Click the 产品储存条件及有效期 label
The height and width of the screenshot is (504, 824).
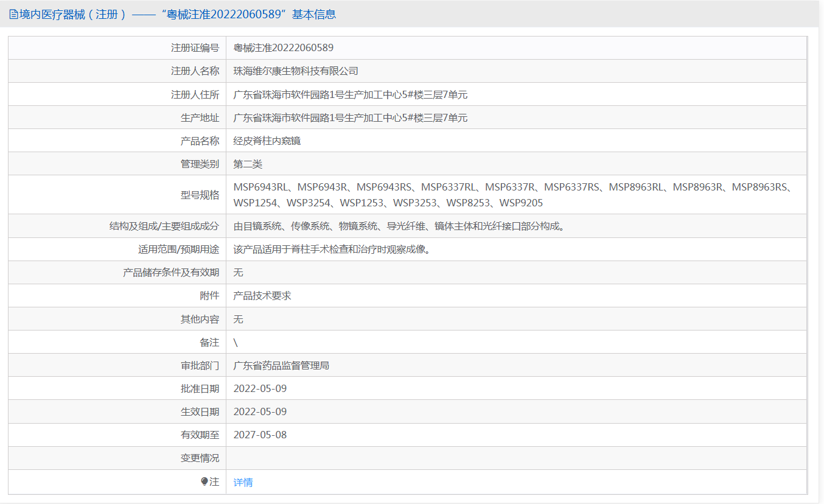click(171, 273)
